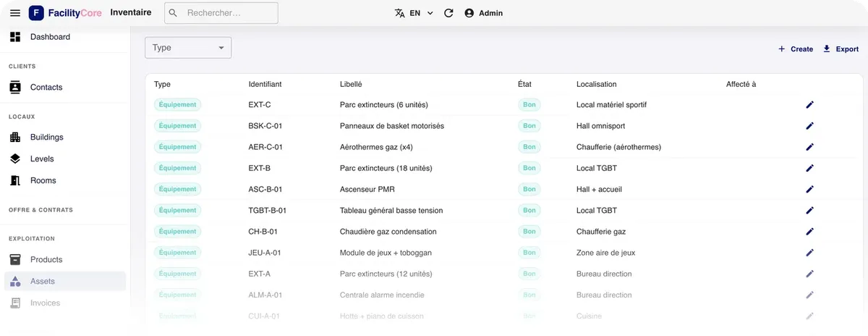This screenshot has height=336, width=868.
Task: Click 'Chaudière gaz condensation' cell
Action: 388,232
